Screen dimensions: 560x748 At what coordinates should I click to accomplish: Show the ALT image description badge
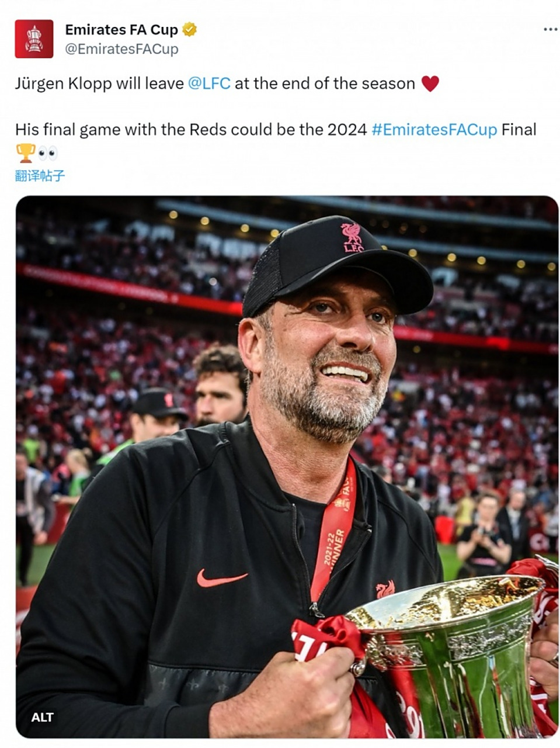click(x=43, y=717)
